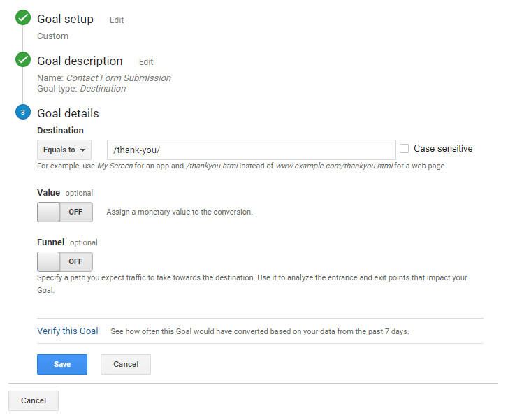Select the Goal details step heading
Screen dimensions: 508x420
pyautogui.click(x=68, y=113)
